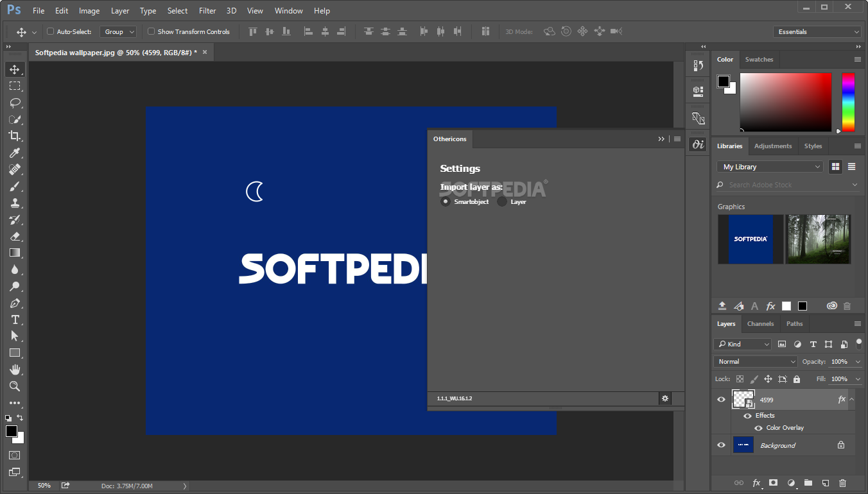Select the Gradient tool
Image resolution: width=868 pixels, height=494 pixels.
tap(14, 253)
